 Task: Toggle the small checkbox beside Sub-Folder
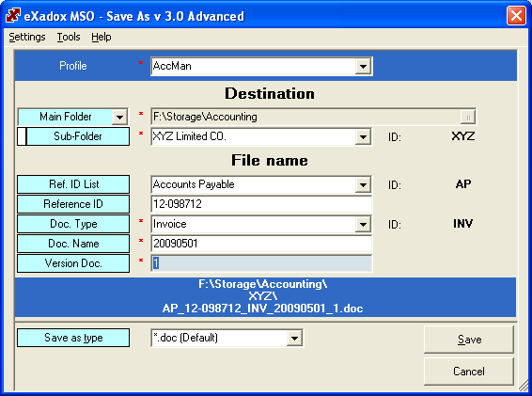22,136
